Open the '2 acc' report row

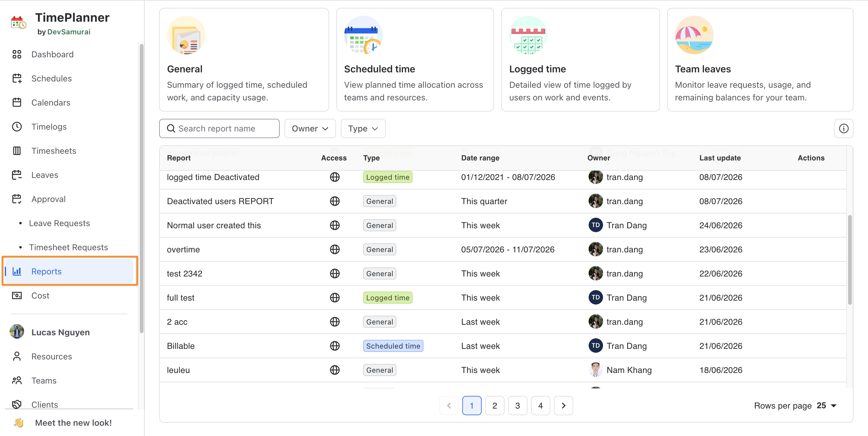(x=503, y=322)
